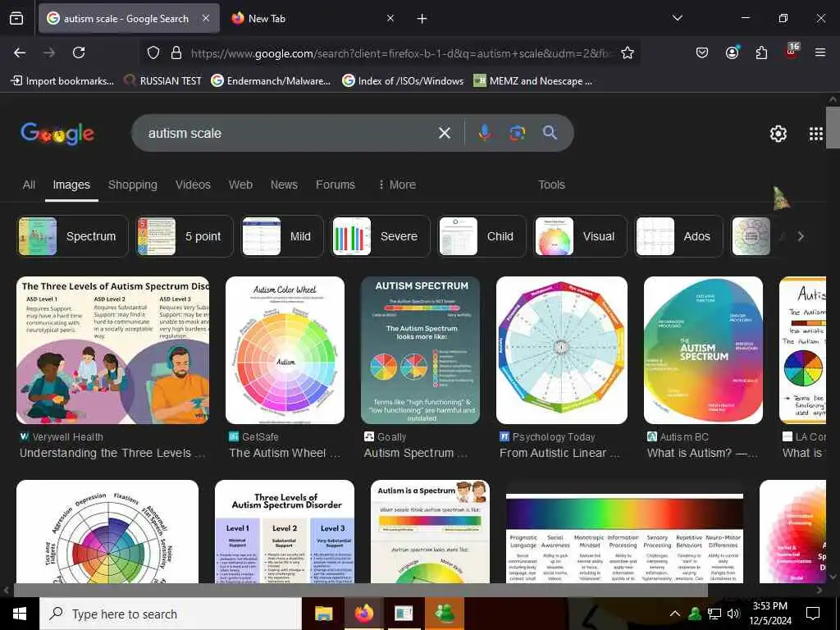Screen dimensions: 840x630
Task: Switch to the All results tab
Action: pyautogui.click(x=29, y=185)
